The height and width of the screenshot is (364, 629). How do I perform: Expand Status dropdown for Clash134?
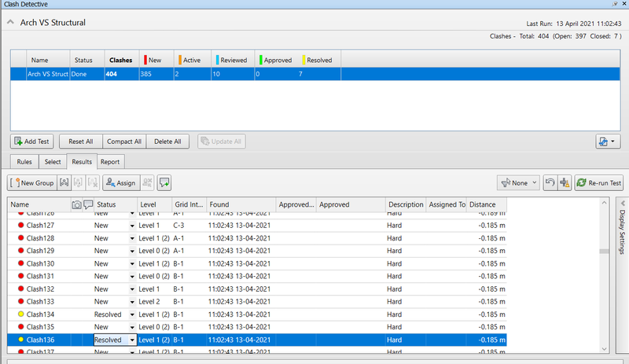tap(132, 314)
